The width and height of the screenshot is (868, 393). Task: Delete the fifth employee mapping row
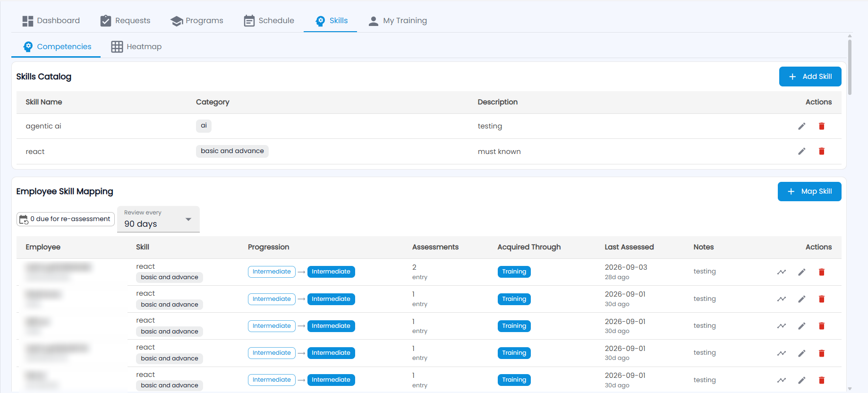click(x=822, y=380)
